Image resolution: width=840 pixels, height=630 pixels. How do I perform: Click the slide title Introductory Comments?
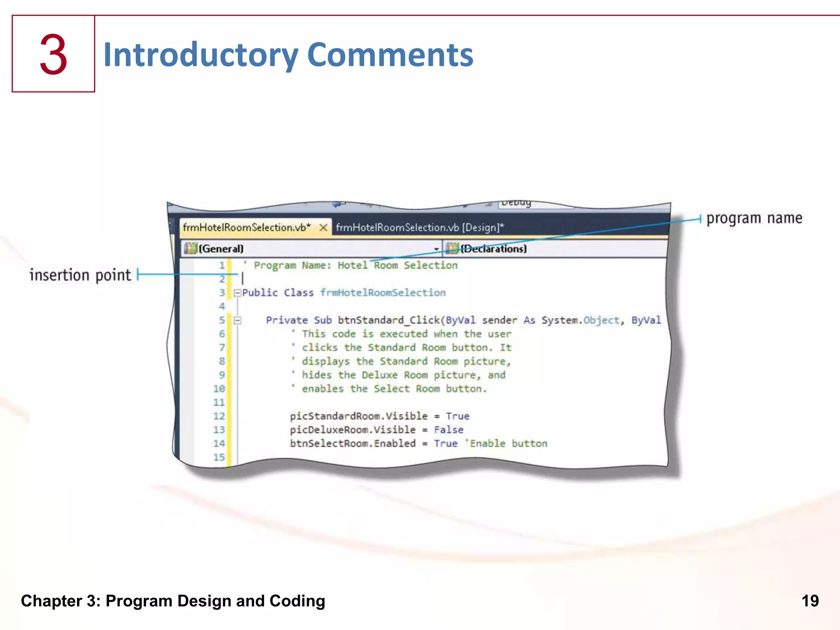coord(288,55)
